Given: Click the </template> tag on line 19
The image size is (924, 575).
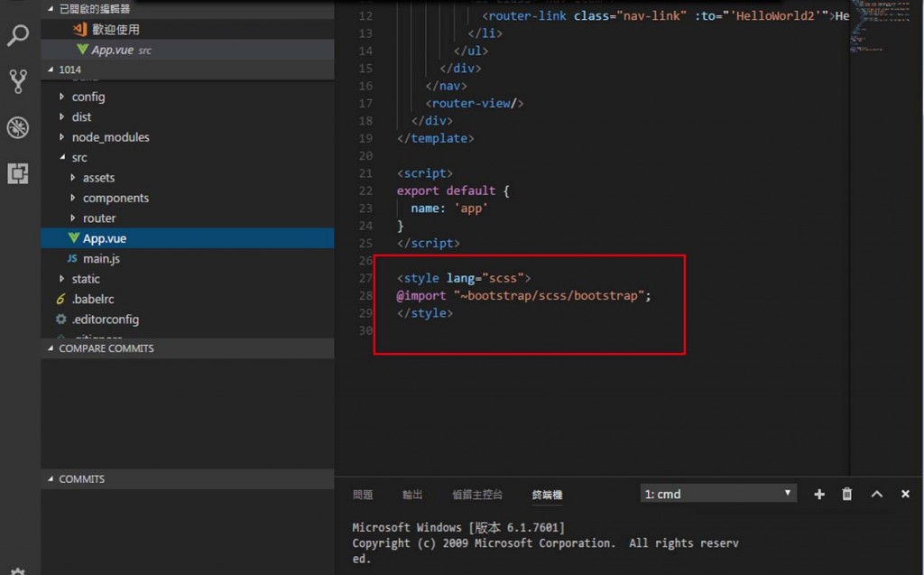Looking at the screenshot, I should click(x=436, y=138).
